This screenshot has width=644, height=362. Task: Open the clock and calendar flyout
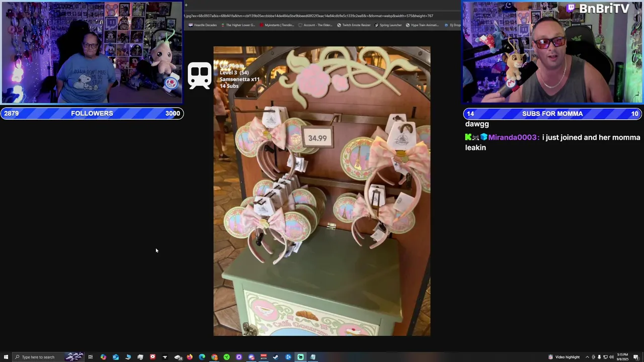623,357
